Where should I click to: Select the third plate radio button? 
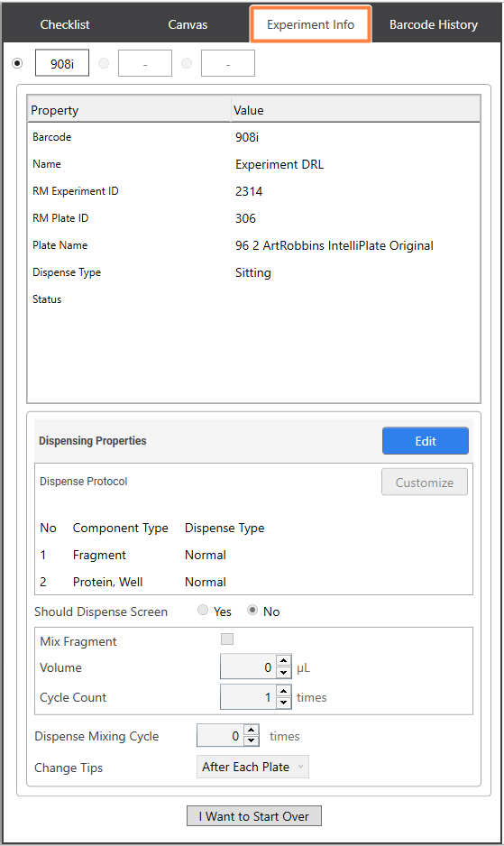coord(187,63)
